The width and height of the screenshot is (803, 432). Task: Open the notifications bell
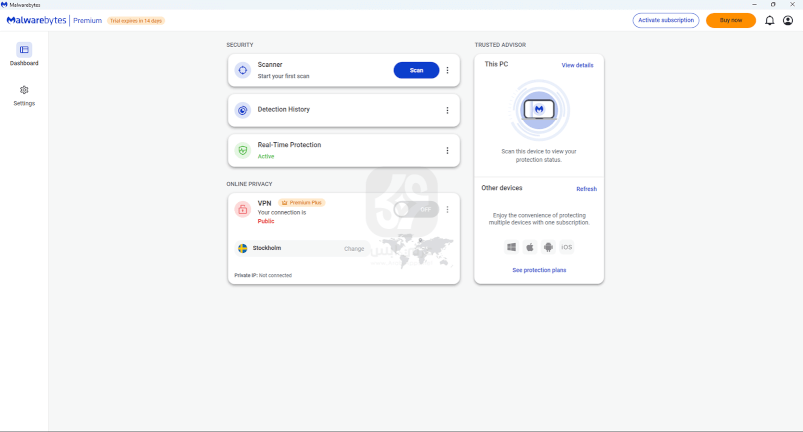click(769, 20)
